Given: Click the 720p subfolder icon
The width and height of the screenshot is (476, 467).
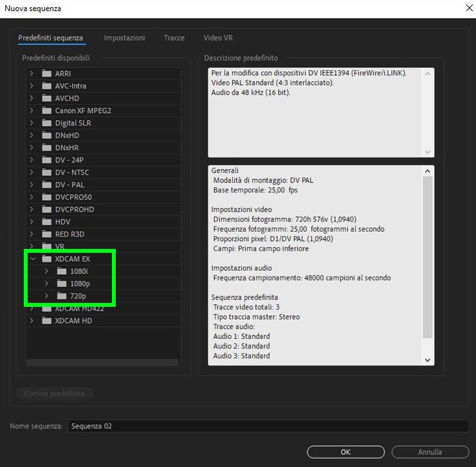Looking at the screenshot, I should point(62,296).
